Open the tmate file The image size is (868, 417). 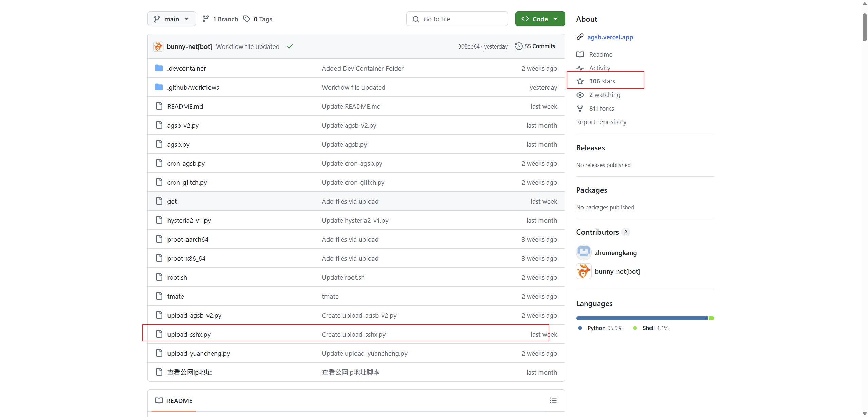tap(176, 296)
